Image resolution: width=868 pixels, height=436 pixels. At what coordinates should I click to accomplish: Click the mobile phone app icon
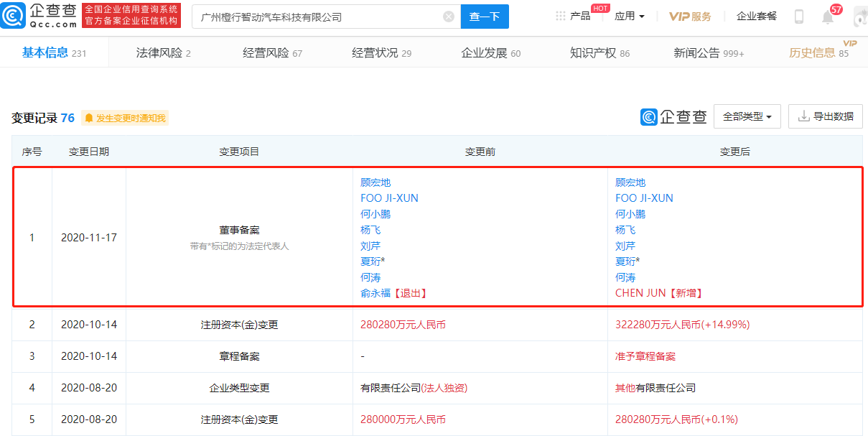799,17
